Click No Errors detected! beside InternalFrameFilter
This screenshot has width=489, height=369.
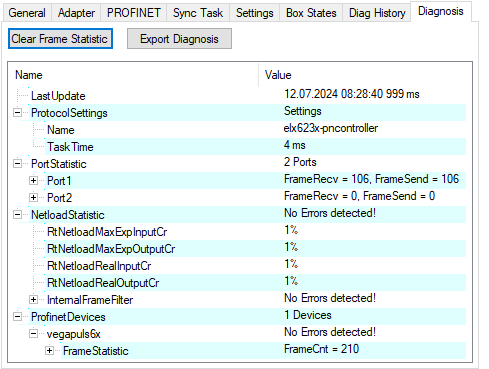click(x=330, y=298)
